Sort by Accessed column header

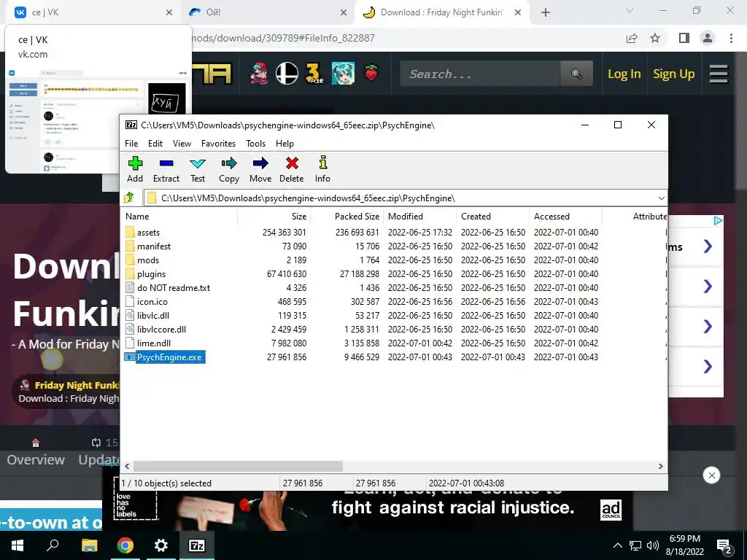click(566, 216)
